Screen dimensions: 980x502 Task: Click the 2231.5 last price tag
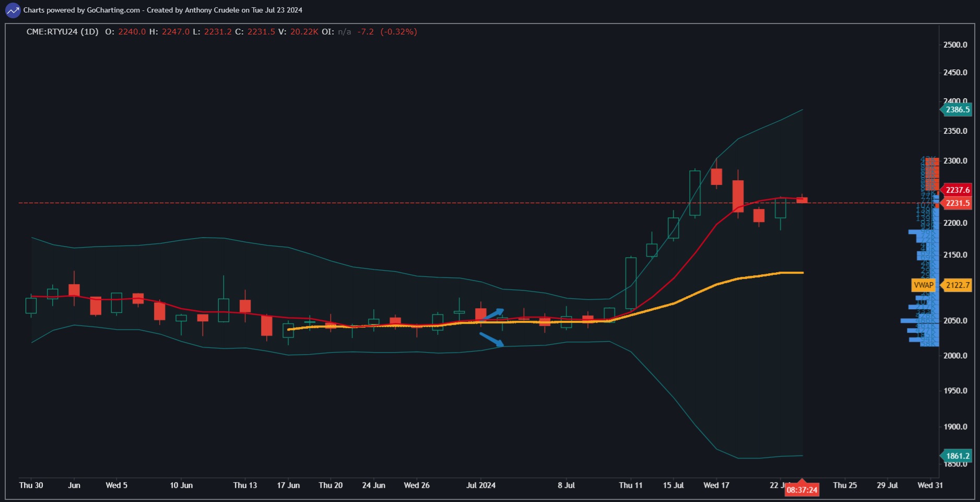[x=956, y=203]
